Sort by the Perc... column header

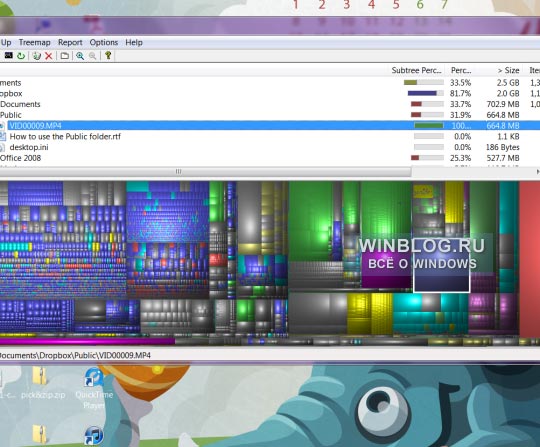tap(461, 70)
